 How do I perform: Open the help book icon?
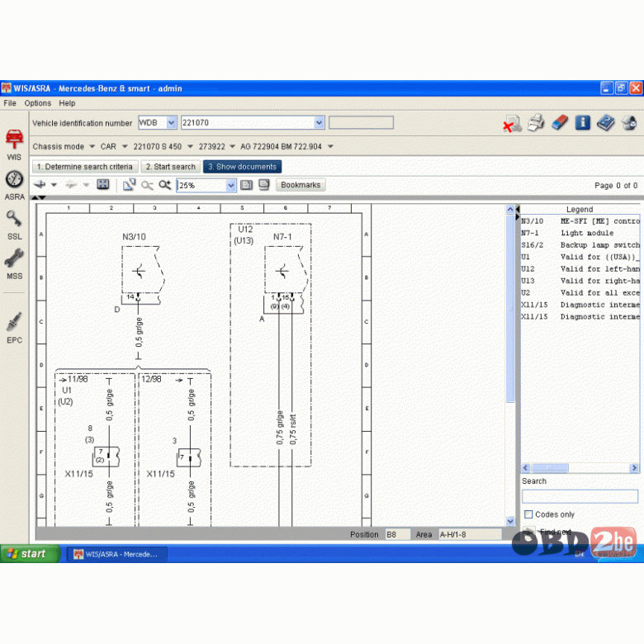[x=605, y=123]
